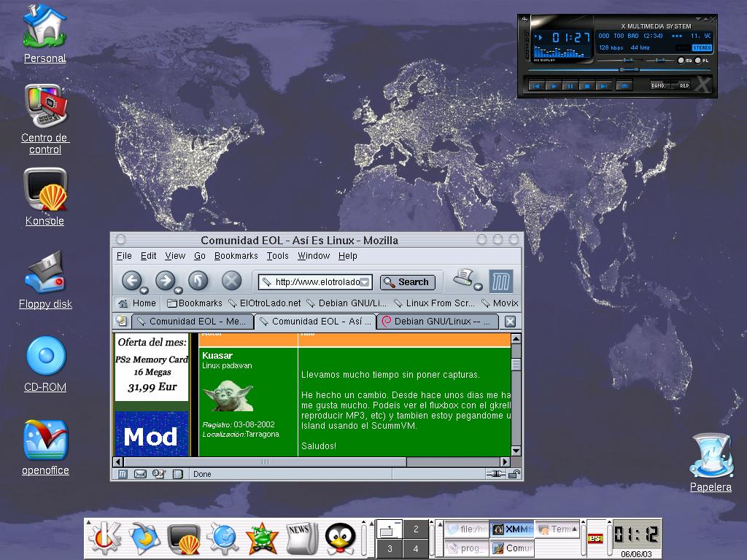This screenshot has width=747, height=560.
Task: Open the Forward button history dropdown arrow
Action: click(x=178, y=289)
